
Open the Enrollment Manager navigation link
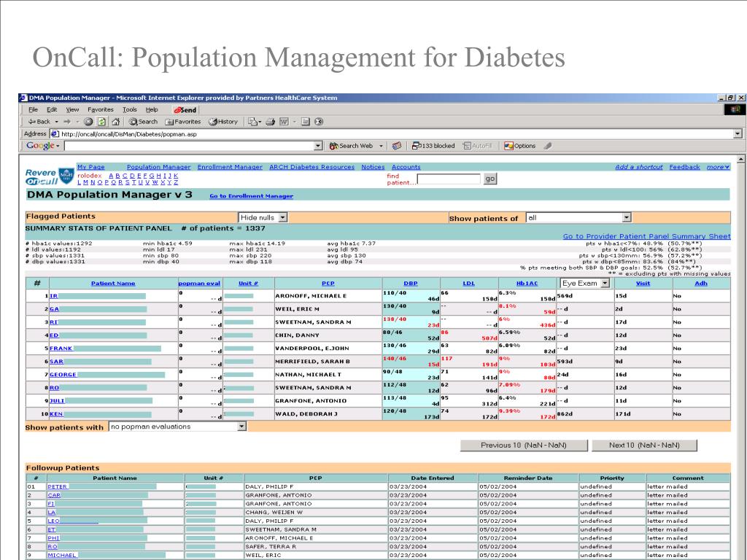click(x=230, y=167)
